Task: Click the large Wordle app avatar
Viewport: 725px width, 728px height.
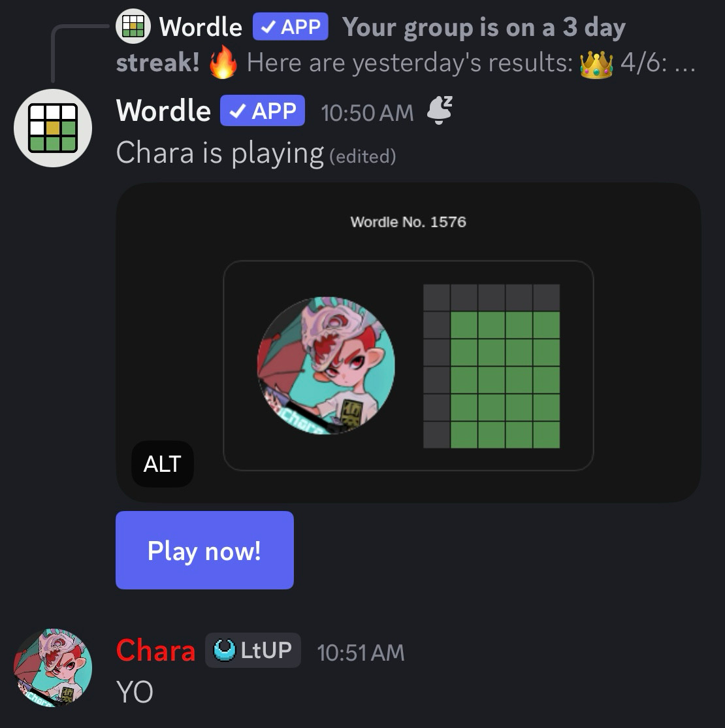Action: (53, 128)
